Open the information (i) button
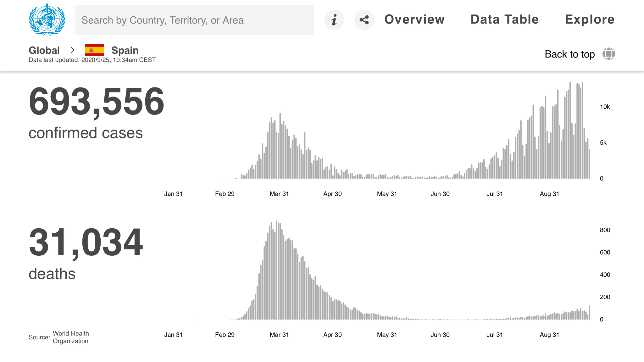Image resolution: width=644 pixels, height=362 pixels. 334,20
